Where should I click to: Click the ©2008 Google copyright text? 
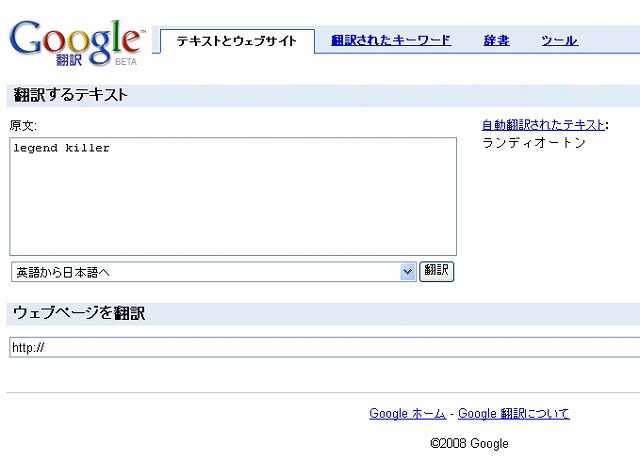click(469, 443)
